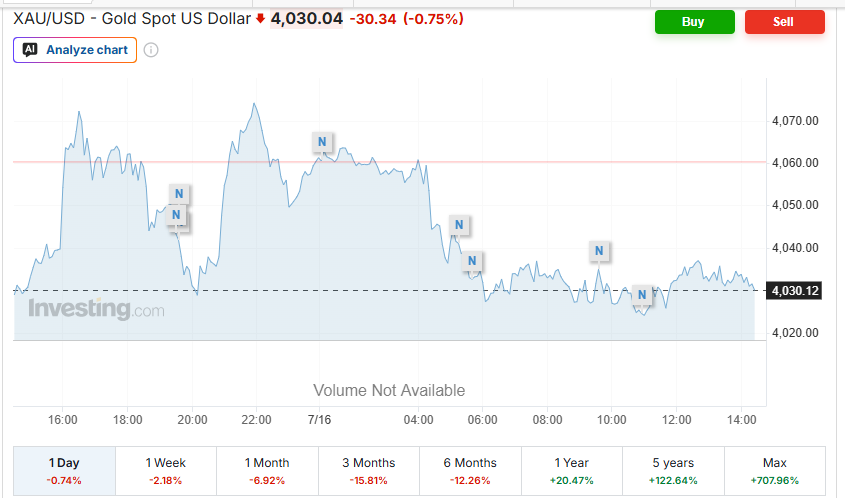Open the upper news marker near 20:00
845x498 pixels.
click(179, 193)
